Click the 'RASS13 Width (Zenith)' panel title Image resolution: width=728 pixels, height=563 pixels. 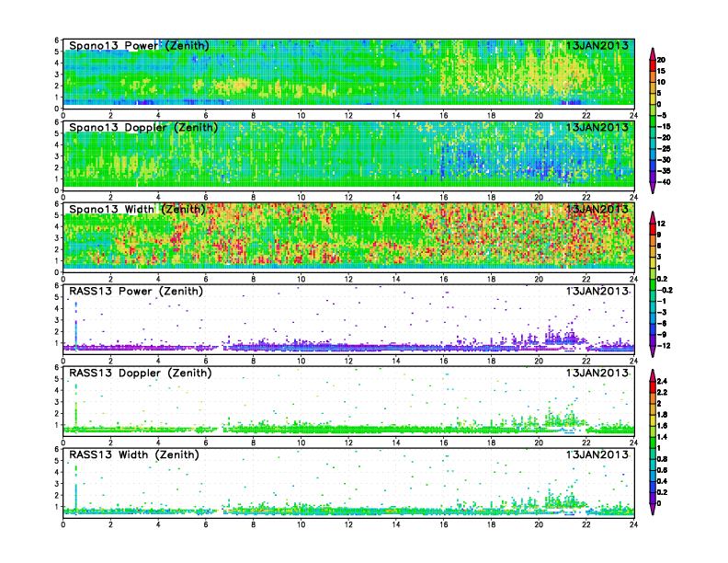(x=133, y=454)
